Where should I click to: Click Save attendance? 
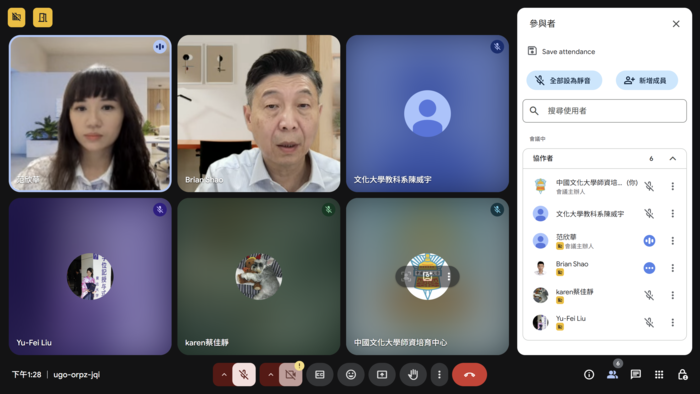tap(561, 51)
